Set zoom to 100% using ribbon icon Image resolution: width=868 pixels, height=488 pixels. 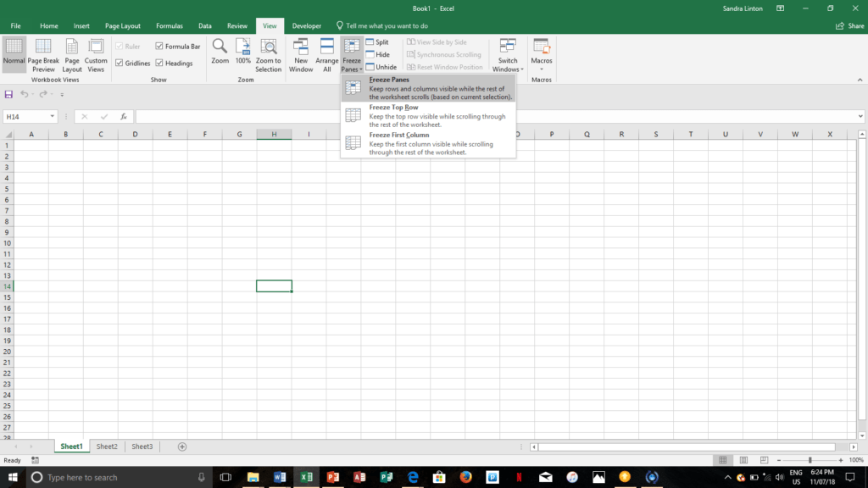[x=243, y=54]
